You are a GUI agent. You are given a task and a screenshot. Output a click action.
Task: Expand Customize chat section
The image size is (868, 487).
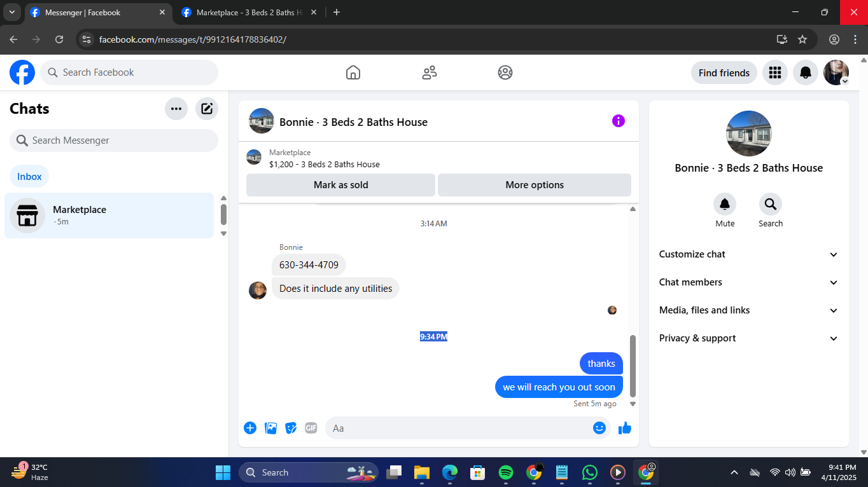tap(749, 254)
